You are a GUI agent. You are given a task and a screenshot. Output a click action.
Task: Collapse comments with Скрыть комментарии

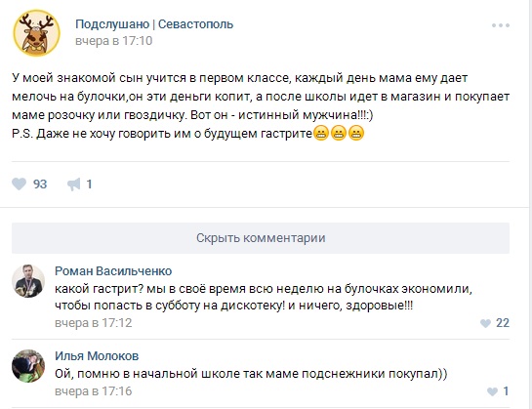[261, 238]
